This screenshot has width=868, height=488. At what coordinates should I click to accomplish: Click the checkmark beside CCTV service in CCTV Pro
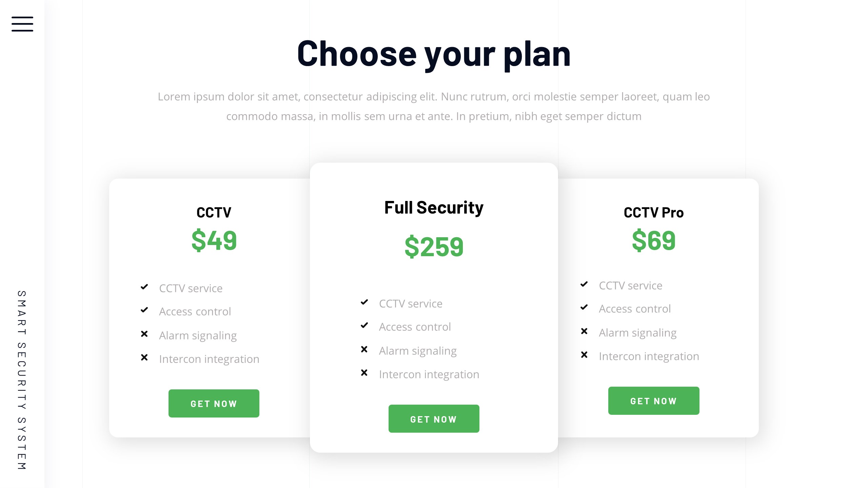(x=584, y=284)
